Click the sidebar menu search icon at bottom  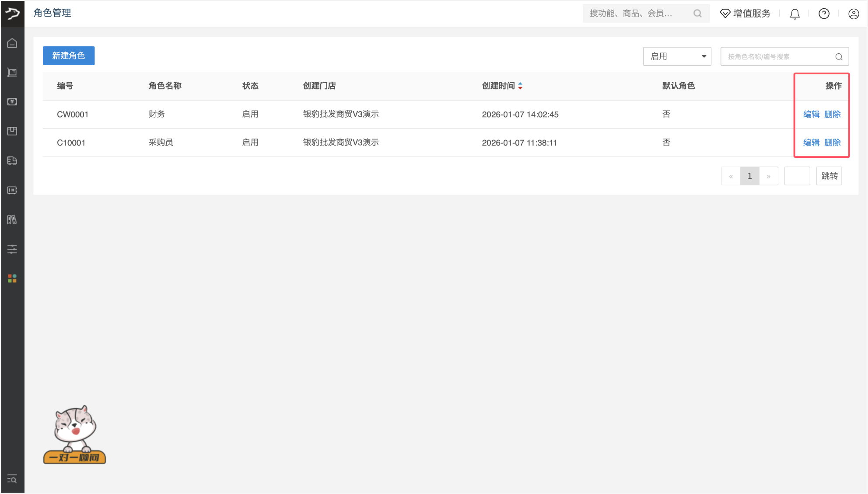point(12,479)
